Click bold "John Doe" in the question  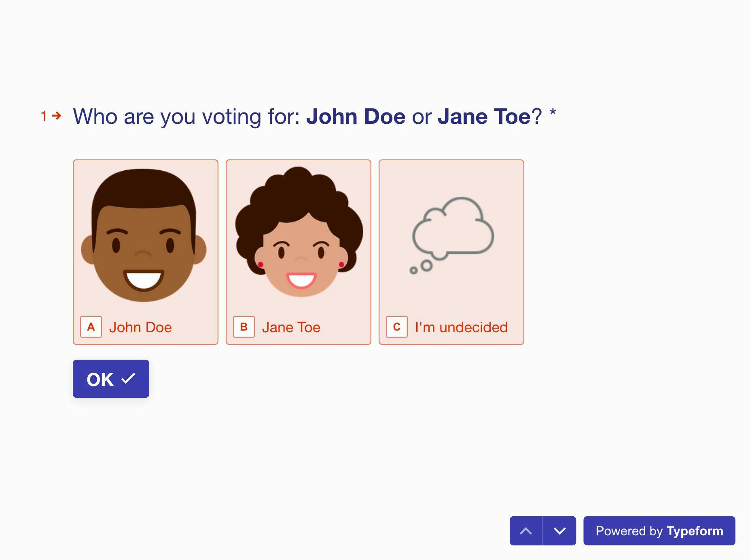point(356,117)
